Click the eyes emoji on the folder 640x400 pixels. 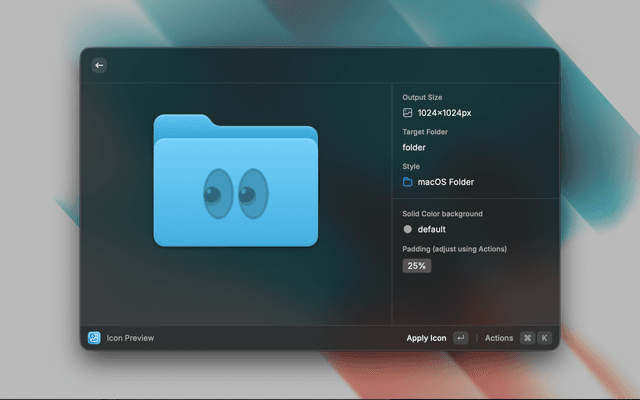coord(235,193)
